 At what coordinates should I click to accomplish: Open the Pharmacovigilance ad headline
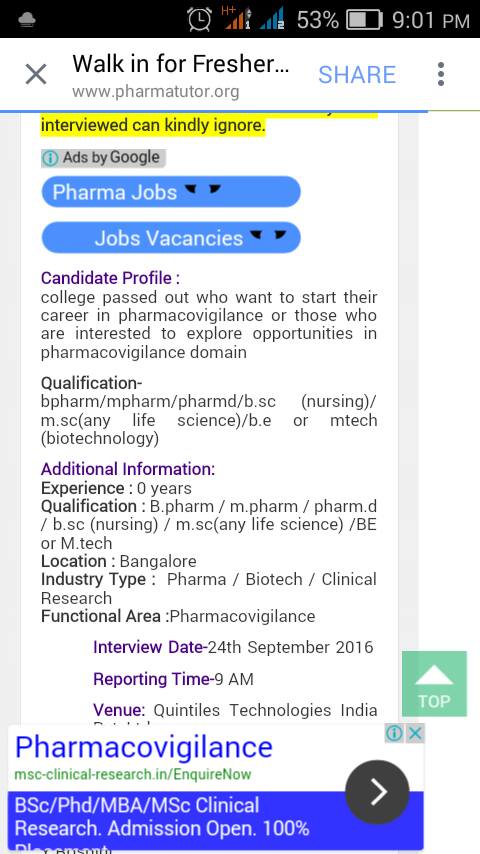pos(144,747)
